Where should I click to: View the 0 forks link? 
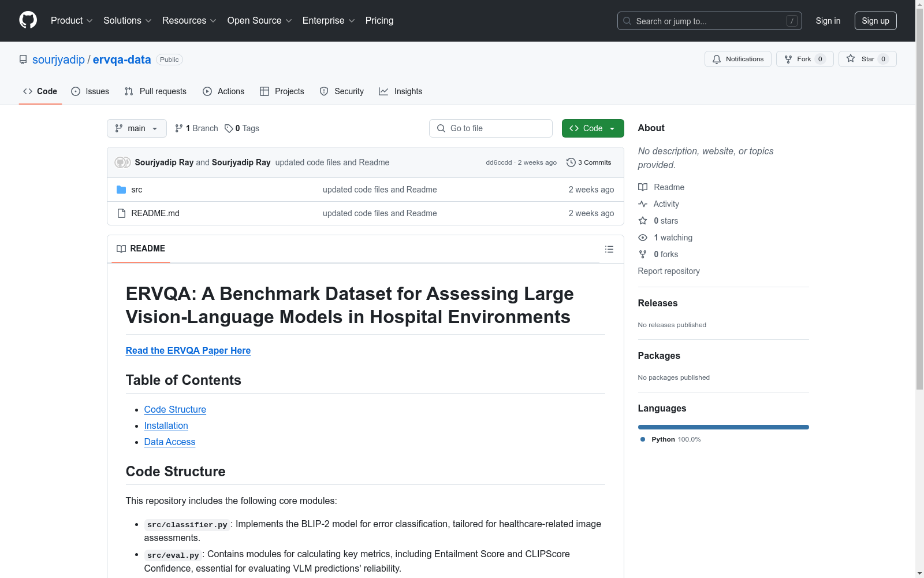pyautogui.click(x=658, y=254)
